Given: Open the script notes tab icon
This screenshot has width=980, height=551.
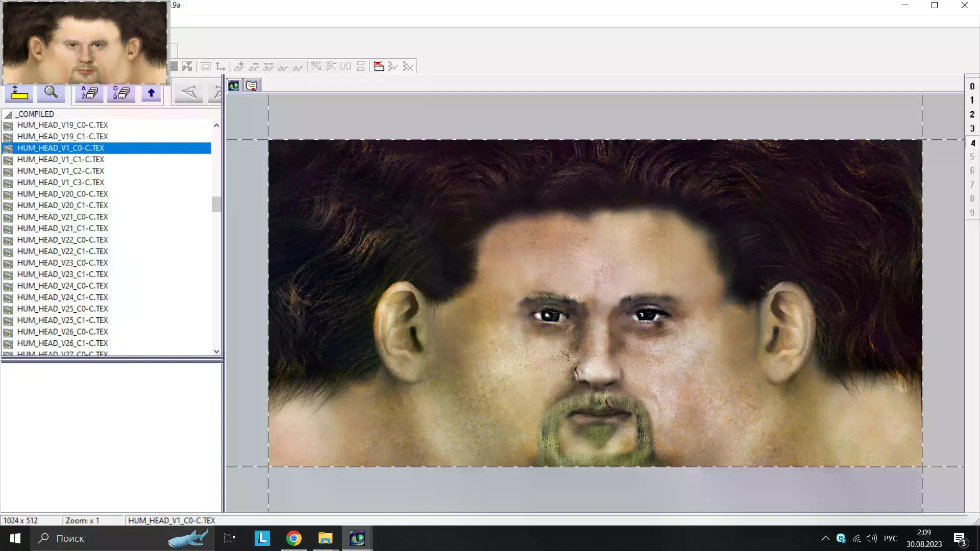Looking at the screenshot, I should tap(251, 86).
